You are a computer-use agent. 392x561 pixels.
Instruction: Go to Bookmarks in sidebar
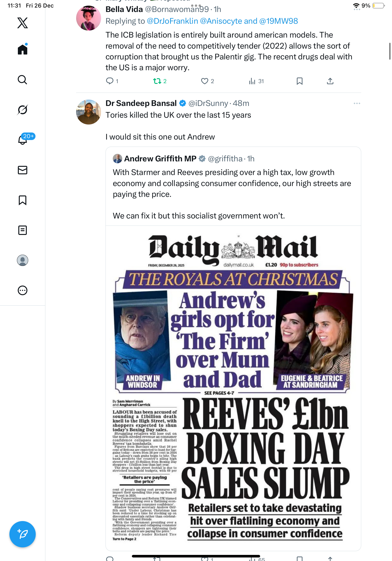point(23,200)
